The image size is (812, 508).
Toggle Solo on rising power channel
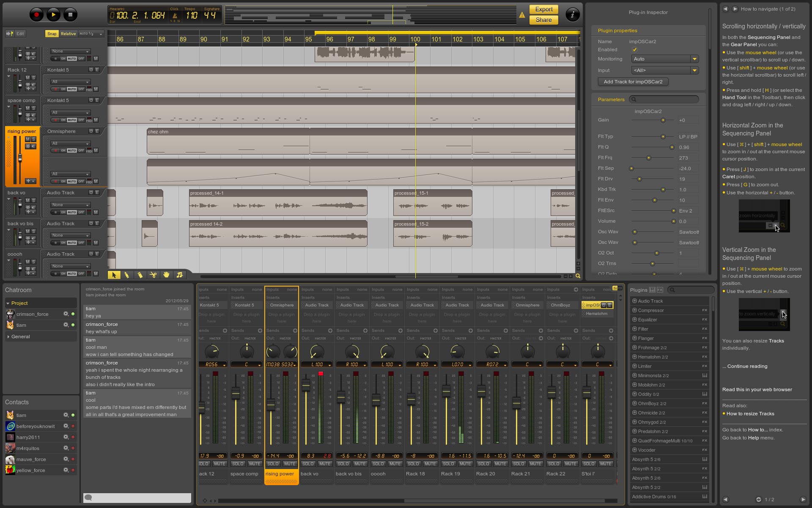(273, 463)
